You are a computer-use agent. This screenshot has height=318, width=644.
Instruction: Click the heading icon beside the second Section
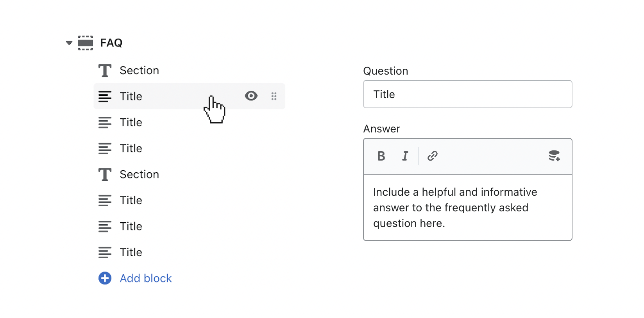click(104, 174)
